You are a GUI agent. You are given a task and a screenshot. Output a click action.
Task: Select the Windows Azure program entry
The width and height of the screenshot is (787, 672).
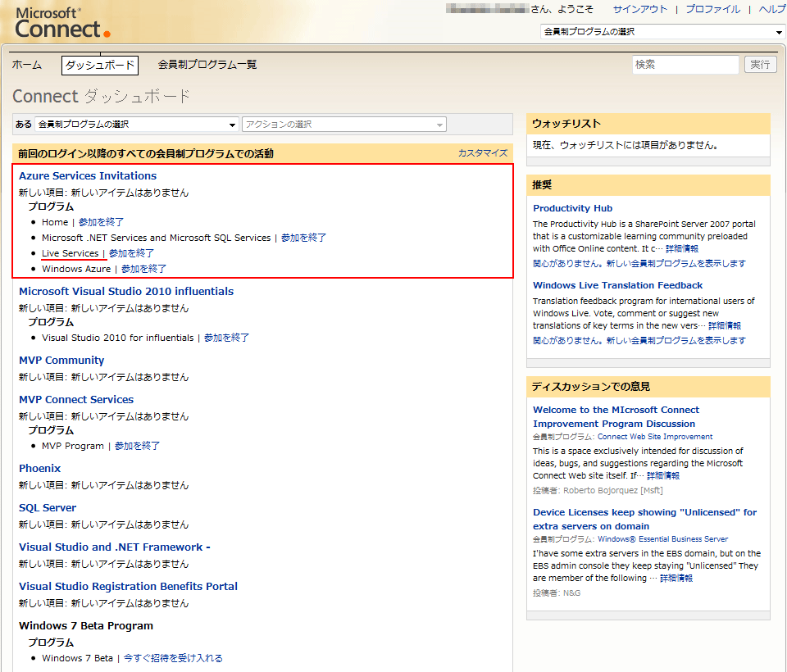[x=76, y=269]
